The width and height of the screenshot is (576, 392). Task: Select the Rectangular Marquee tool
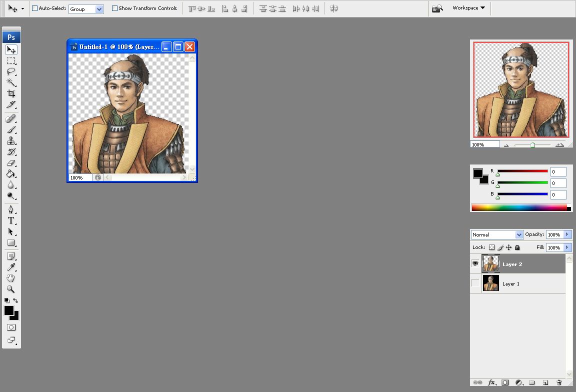pyautogui.click(x=11, y=60)
